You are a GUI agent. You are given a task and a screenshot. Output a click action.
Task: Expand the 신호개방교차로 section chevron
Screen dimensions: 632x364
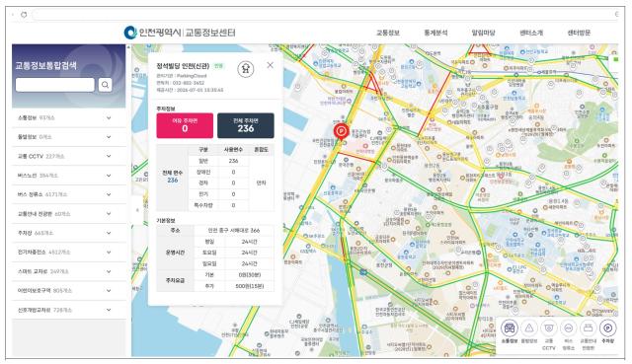coord(109,310)
